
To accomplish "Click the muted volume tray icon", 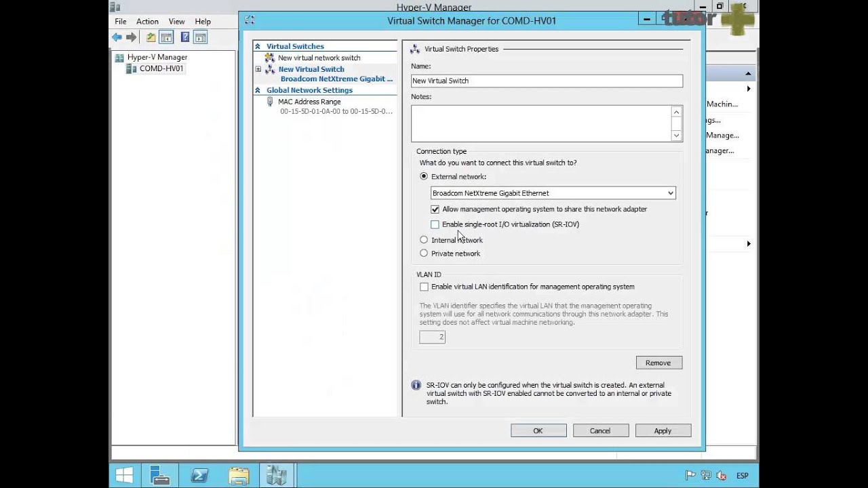I will [x=722, y=476].
